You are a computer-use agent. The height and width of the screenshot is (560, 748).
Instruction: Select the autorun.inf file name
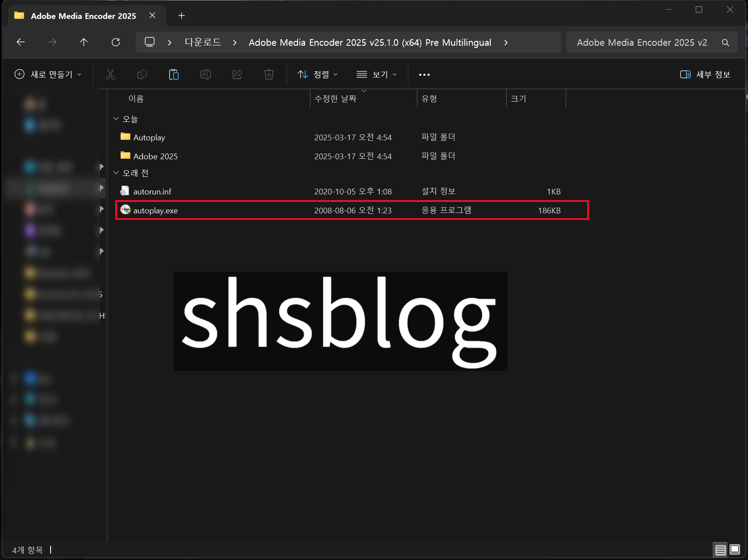[152, 192]
